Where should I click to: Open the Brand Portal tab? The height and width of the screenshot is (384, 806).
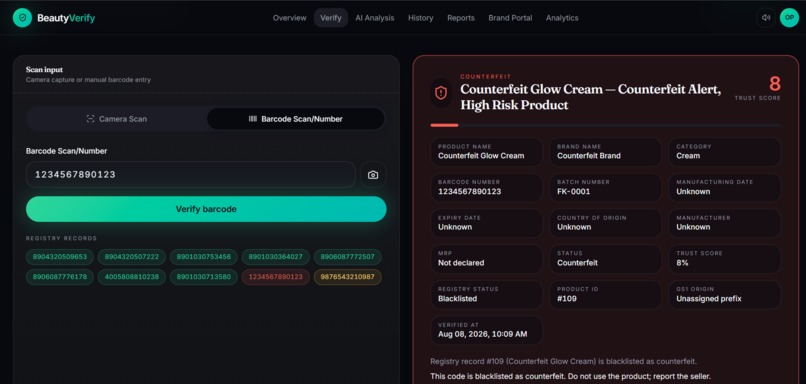pyautogui.click(x=510, y=18)
